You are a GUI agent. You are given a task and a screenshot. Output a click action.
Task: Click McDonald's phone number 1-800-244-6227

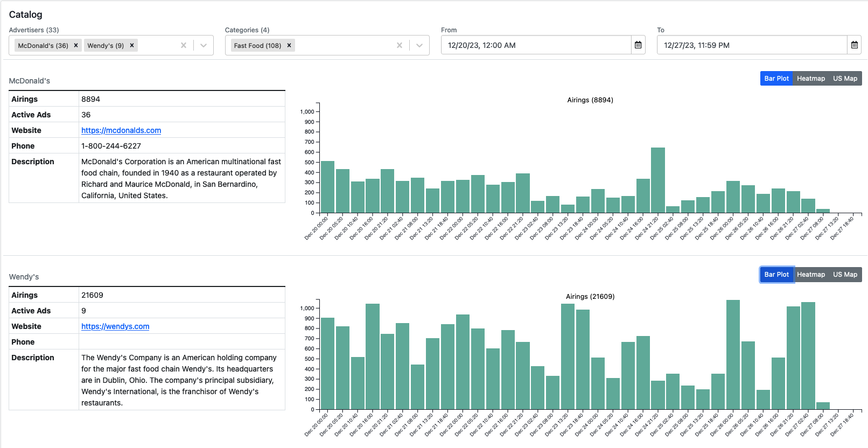pos(111,146)
